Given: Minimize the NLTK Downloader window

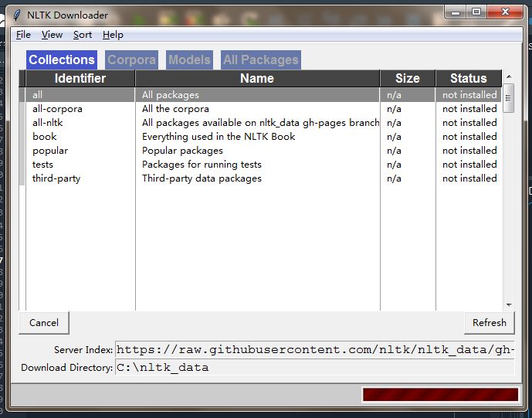Looking at the screenshot, I should pos(456,12).
